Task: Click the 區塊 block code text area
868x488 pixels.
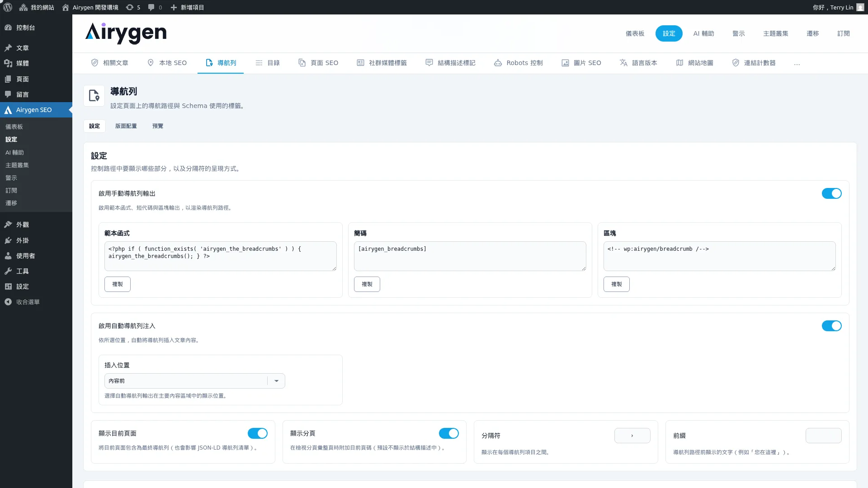Action: 719,256
